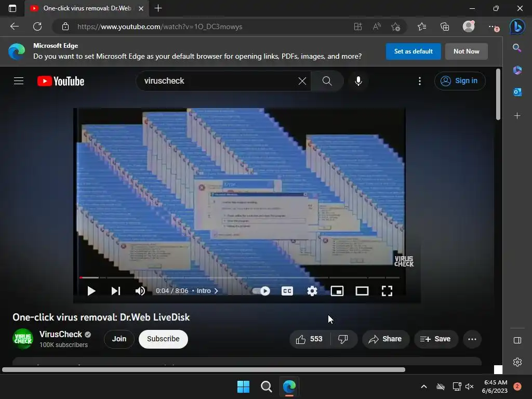Open clock and date 6:45 AM
This screenshot has height=399, width=532.
pos(495,387)
